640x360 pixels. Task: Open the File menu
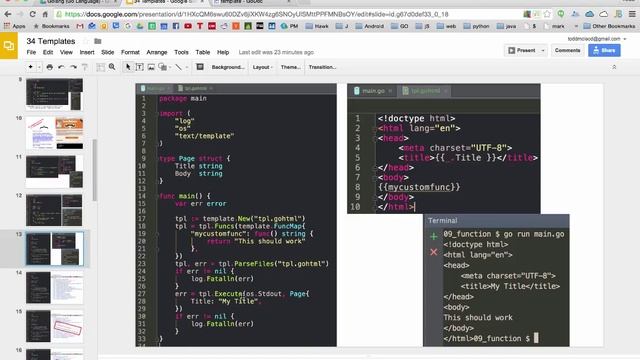[x=31, y=52]
